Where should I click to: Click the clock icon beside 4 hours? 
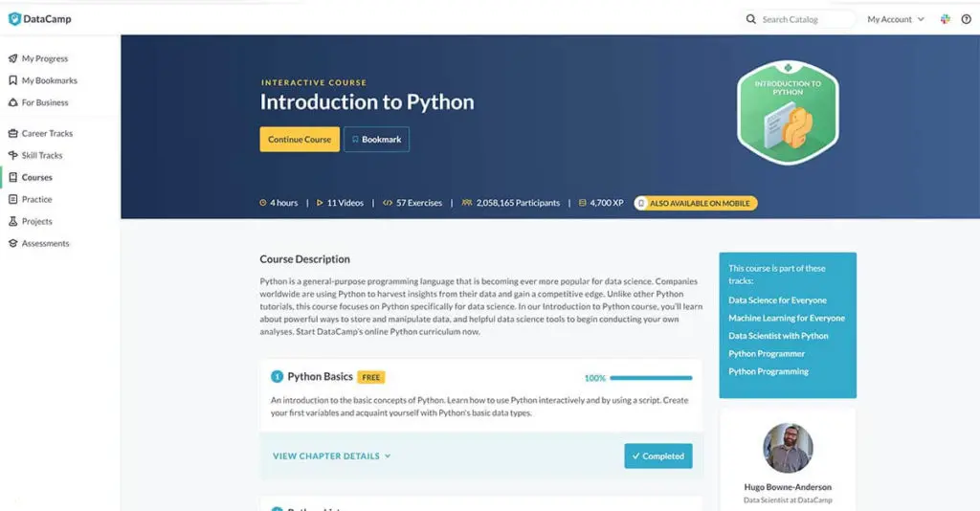pyautogui.click(x=263, y=203)
